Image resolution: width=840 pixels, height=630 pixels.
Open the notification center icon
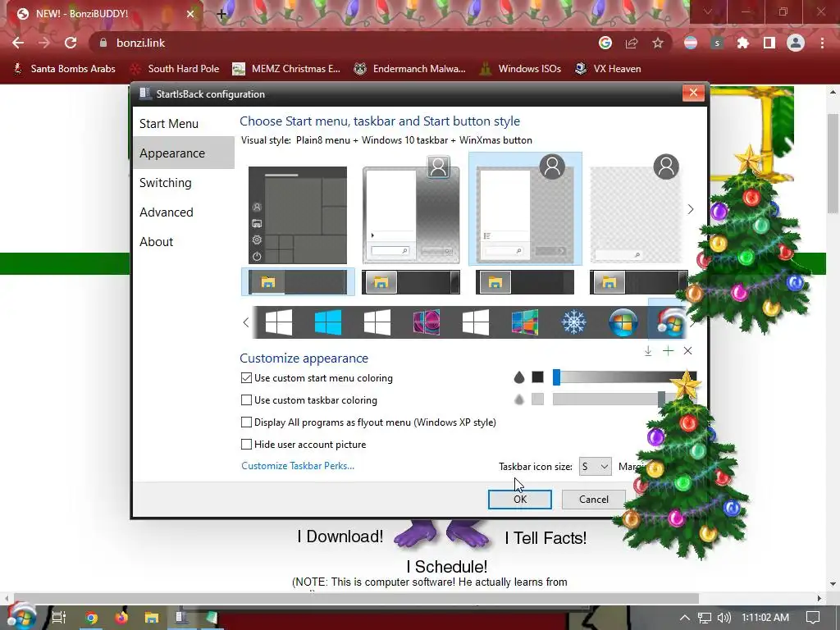click(813, 618)
